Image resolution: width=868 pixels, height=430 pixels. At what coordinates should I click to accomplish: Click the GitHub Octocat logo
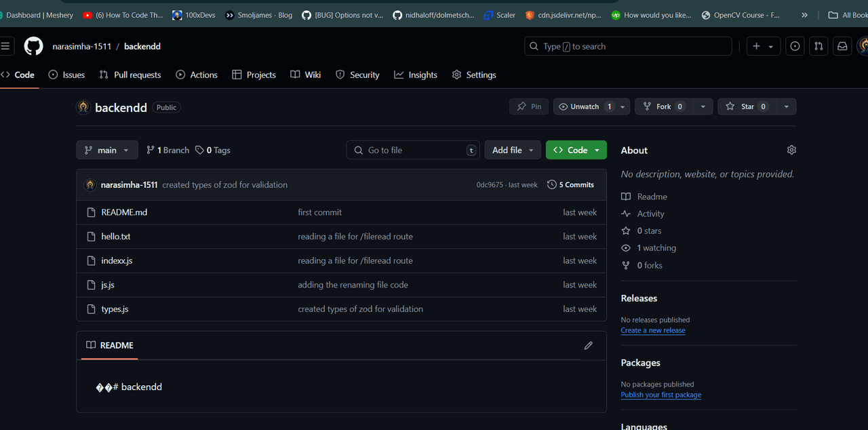click(33, 46)
